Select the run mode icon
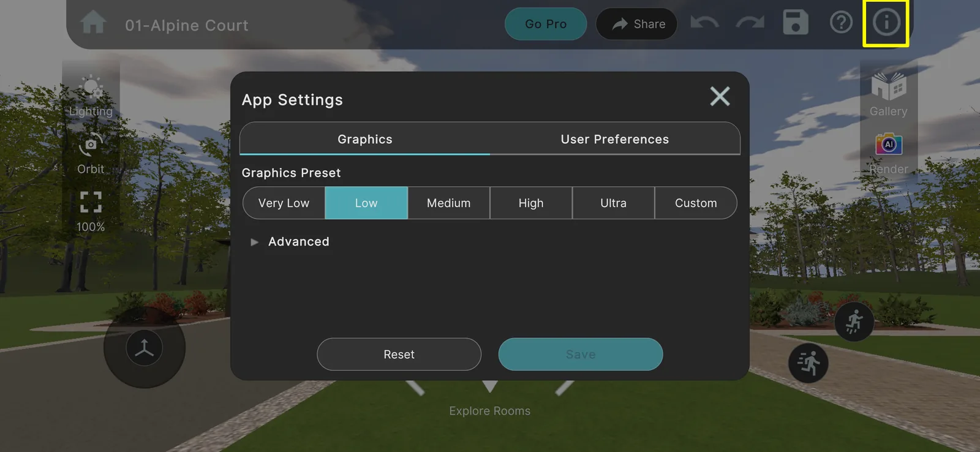The height and width of the screenshot is (452, 980). pyautogui.click(x=808, y=363)
